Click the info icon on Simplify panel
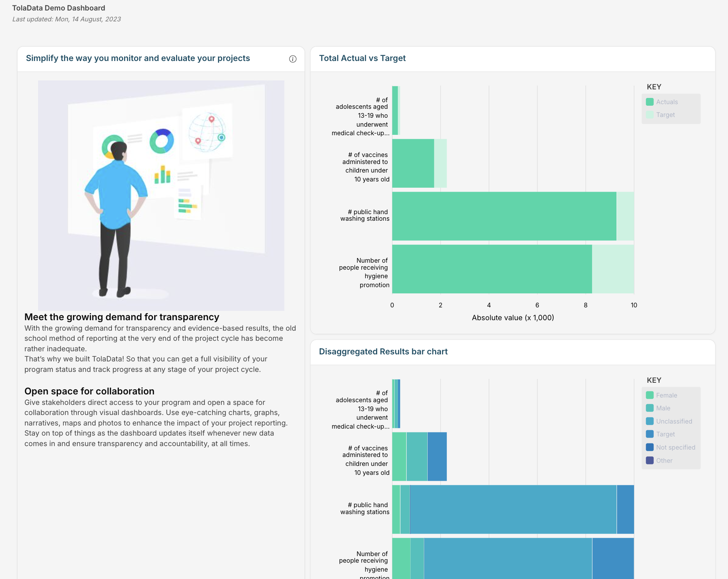The height and width of the screenshot is (579, 728). 293,59
